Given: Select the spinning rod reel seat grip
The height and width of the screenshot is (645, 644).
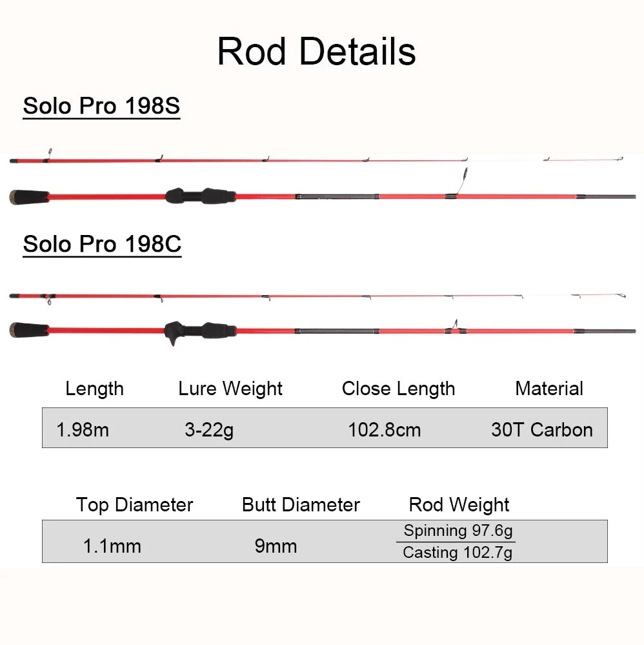Looking at the screenshot, I should click(199, 196).
